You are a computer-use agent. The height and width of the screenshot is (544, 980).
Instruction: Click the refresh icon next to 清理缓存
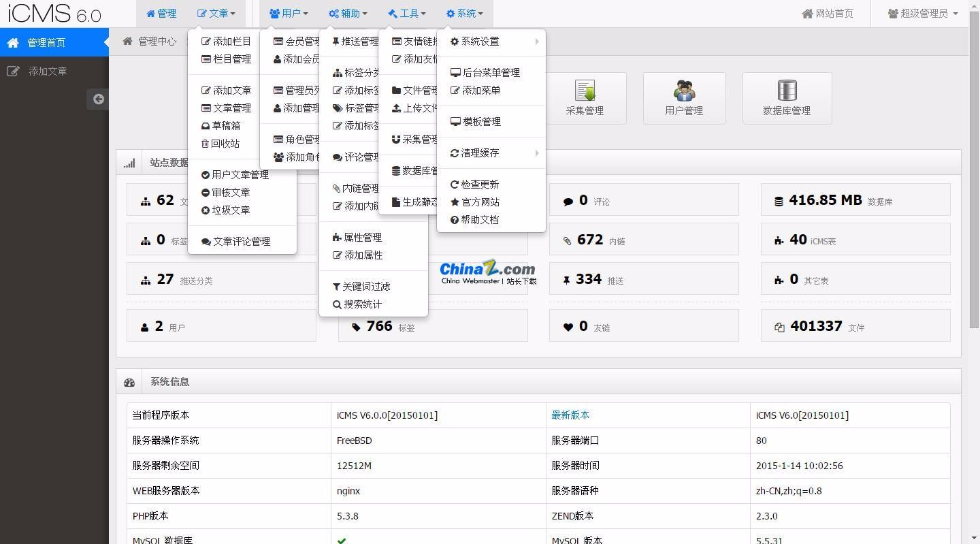point(455,153)
